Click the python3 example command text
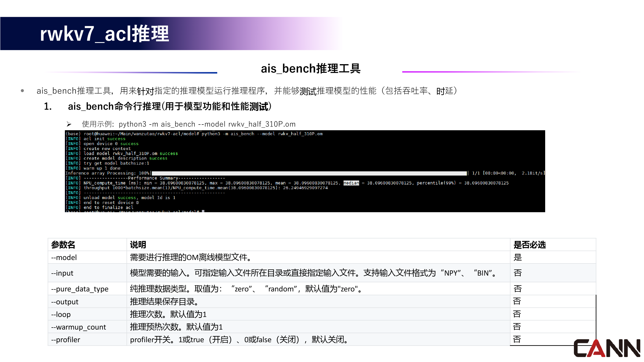The image size is (644, 362). (207, 124)
